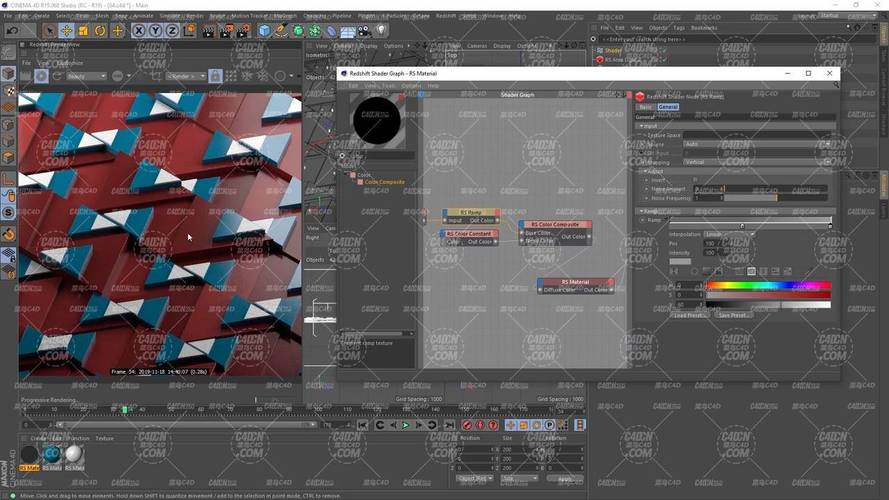Toggle the X axis lock

[x=139, y=31]
